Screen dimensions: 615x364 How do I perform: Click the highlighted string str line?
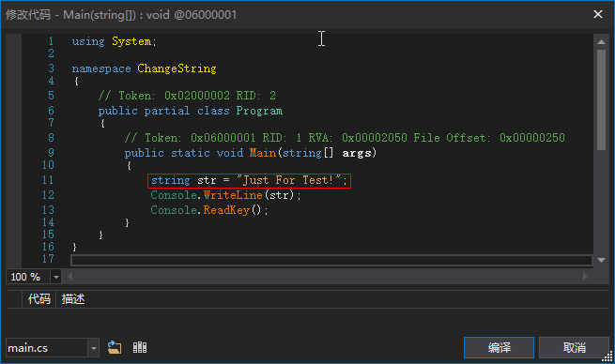pos(249,181)
